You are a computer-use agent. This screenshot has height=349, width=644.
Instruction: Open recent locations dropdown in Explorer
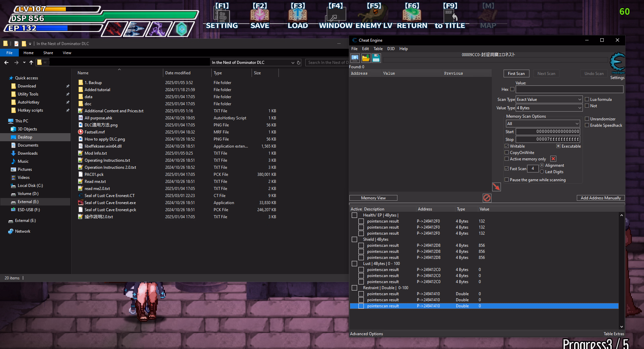[x=24, y=63]
